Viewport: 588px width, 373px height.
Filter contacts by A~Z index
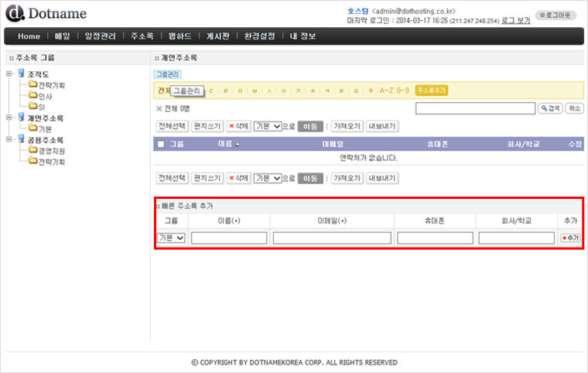[385, 91]
